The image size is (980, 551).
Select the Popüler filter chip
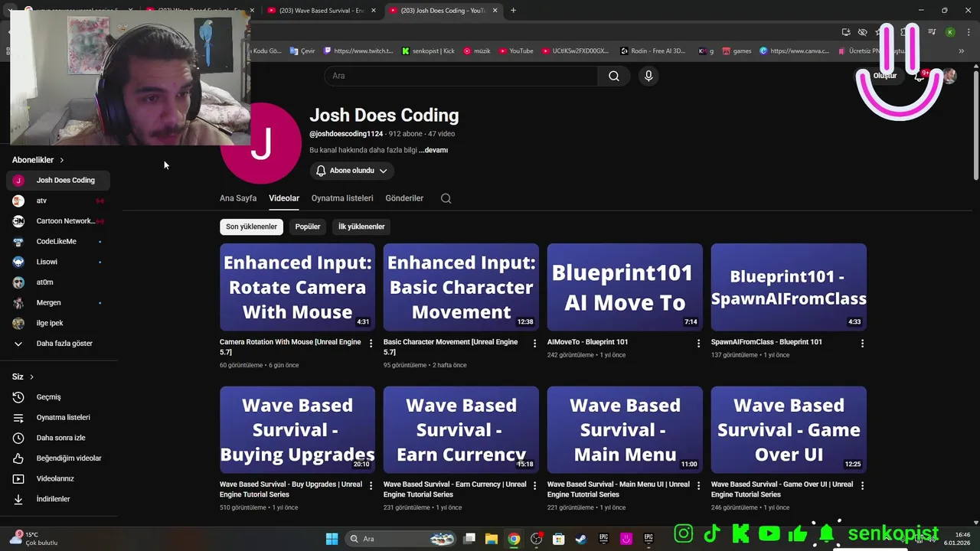tap(308, 227)
